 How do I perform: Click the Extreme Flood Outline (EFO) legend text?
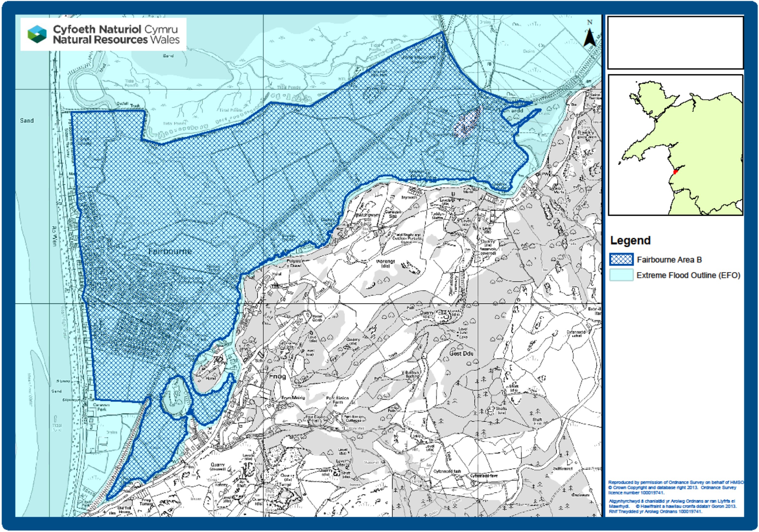[x=688, y=275]
